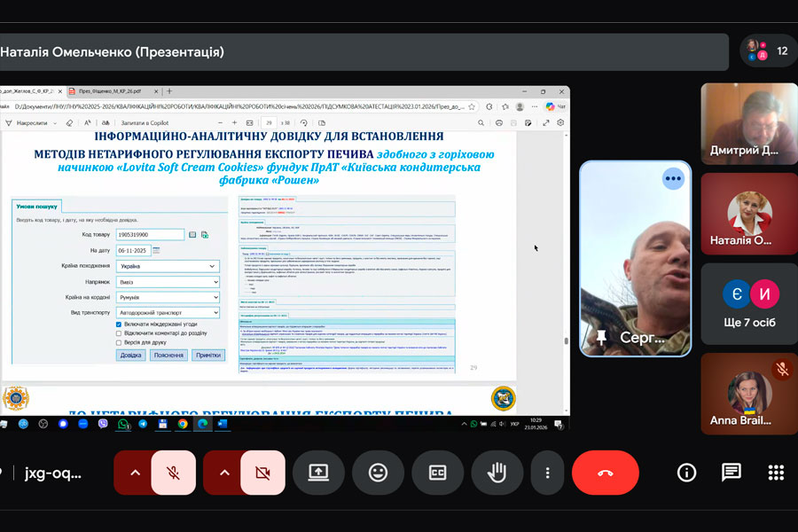Click the meeting code jxg-oq...
Screen dimensions: 798x532
[53, 473]
